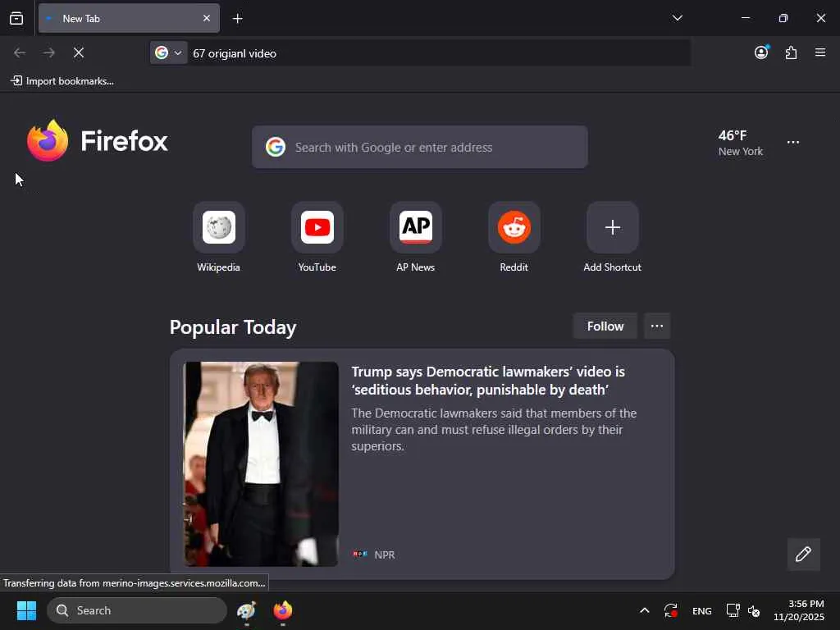Focus the Search with Google field

click(420, 148)
